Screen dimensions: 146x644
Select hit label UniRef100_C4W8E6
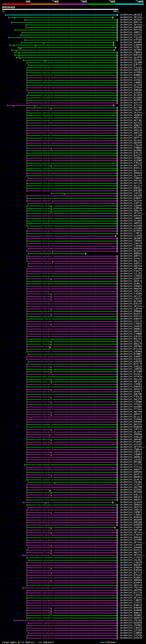pyautogui.click(x=131, y=82)
